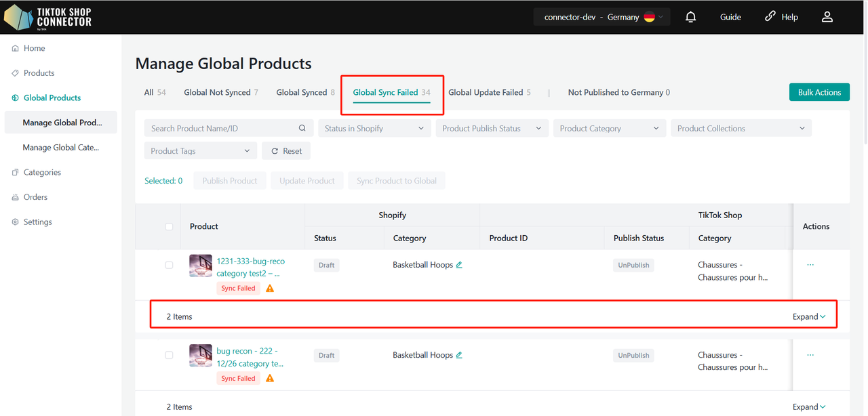Click the notification bell icon
Screen dimensions: 868x416
(x=690, y=17)
